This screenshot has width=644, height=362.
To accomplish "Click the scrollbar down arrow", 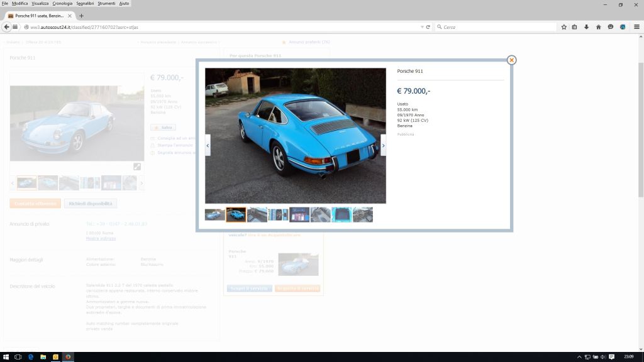I will click(641, 349).
